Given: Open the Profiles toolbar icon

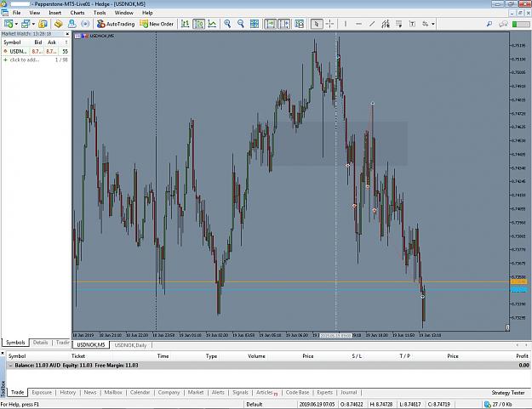Looking at the screenshot, I should point(26,24).
